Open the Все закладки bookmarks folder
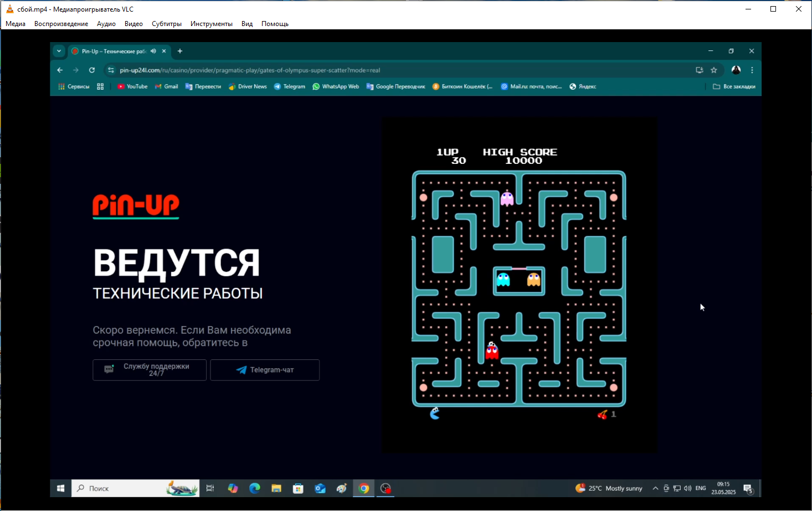This screenshot has height=511, width=812. coord(734,86)
